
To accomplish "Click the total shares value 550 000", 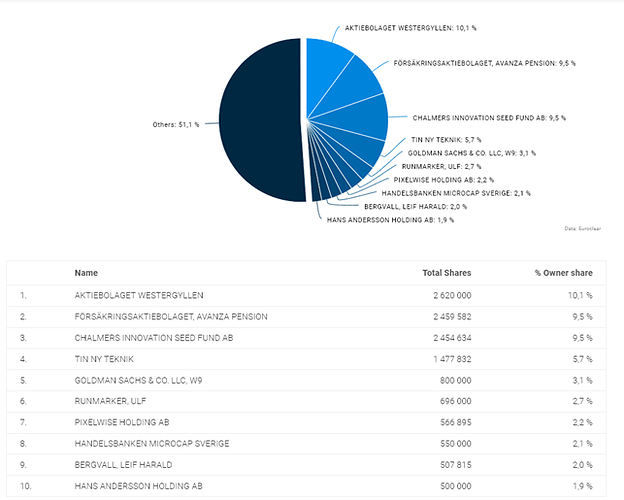I will point(456,443).
